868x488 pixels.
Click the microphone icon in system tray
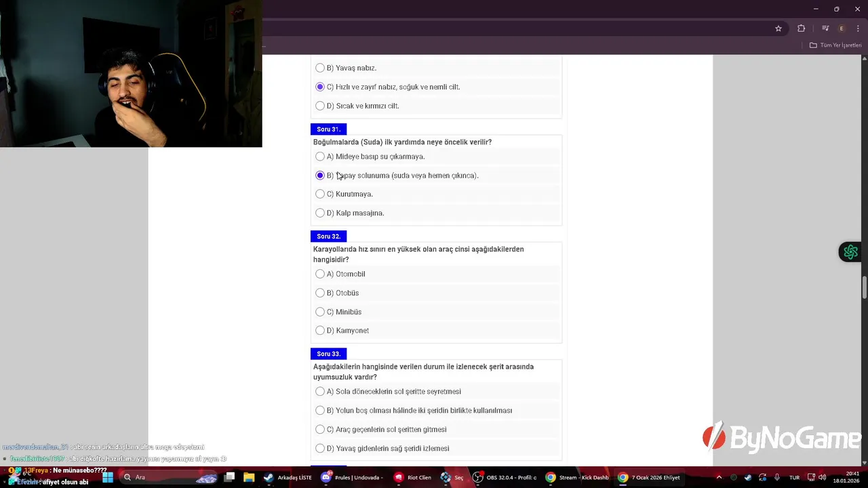click(777, 477)
